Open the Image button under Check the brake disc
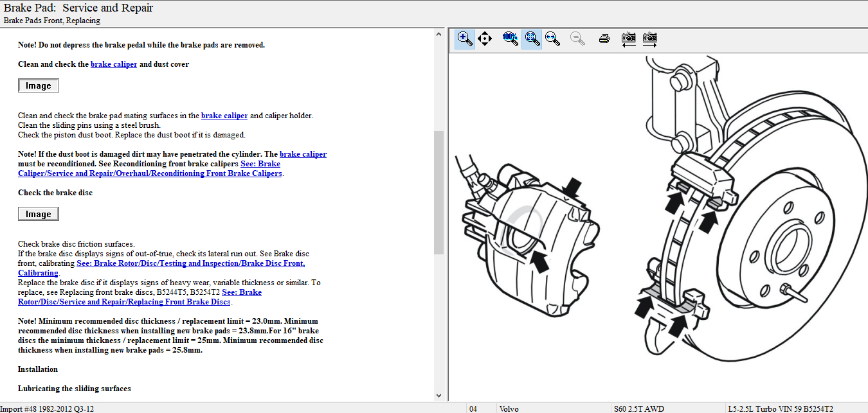The width and height of the screenshot is (868, 413). [x=39, y=214]
